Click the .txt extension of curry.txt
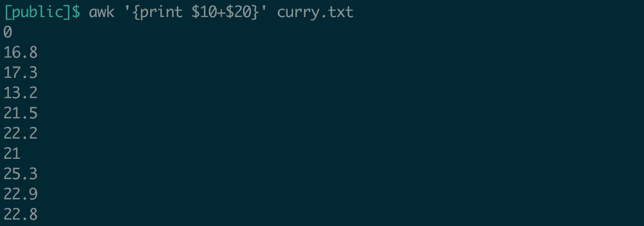Screen dimensions: 644x226 point(336,12)
